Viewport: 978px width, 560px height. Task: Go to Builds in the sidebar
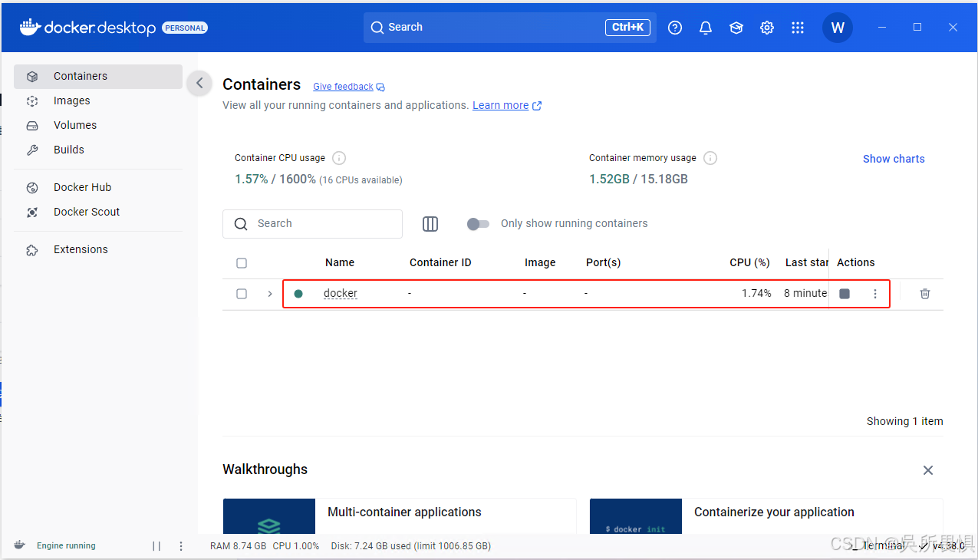98,150
